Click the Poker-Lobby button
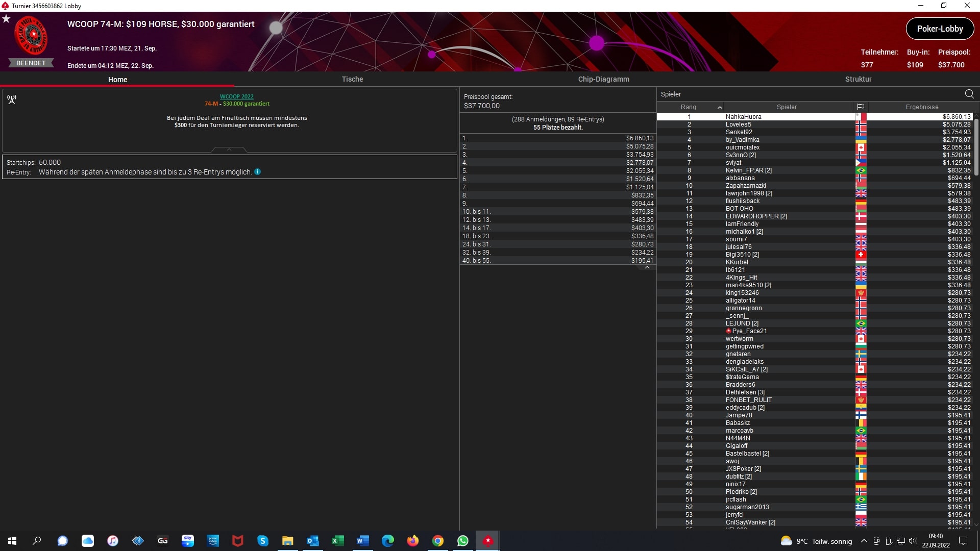980x551 pixels. (x=940, y=29)
